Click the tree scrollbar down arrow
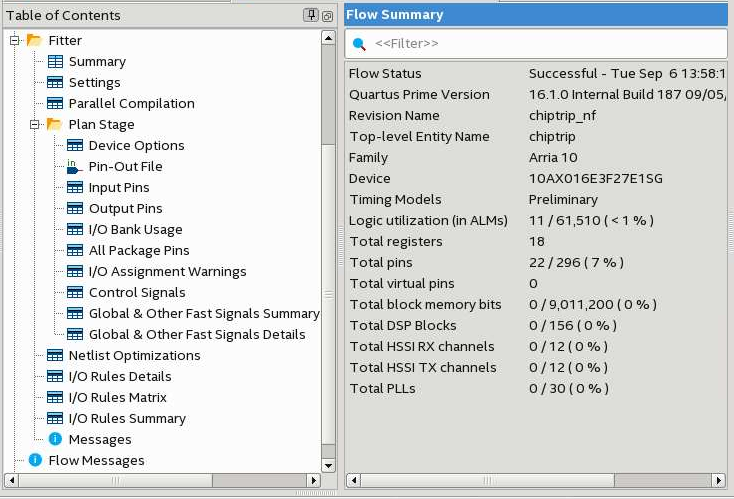This screenshot has height=499, width=734. tap(328, 465)
